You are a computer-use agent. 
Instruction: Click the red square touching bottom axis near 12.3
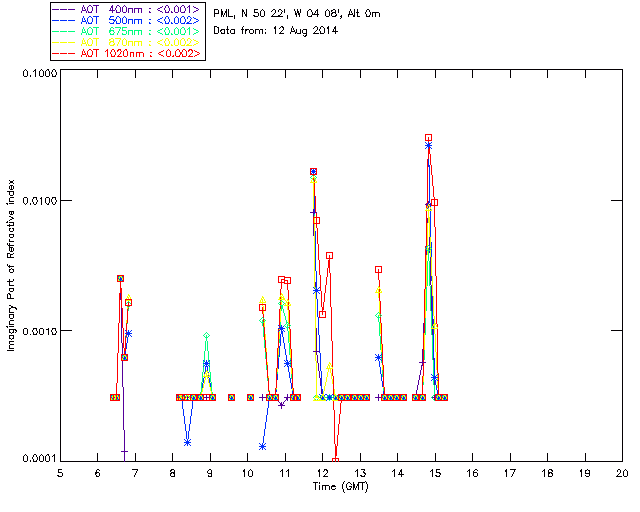(336, 461)
